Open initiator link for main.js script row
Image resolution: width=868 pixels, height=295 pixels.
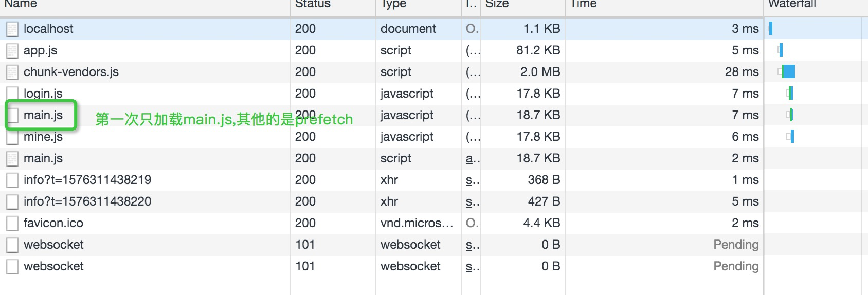472,159
